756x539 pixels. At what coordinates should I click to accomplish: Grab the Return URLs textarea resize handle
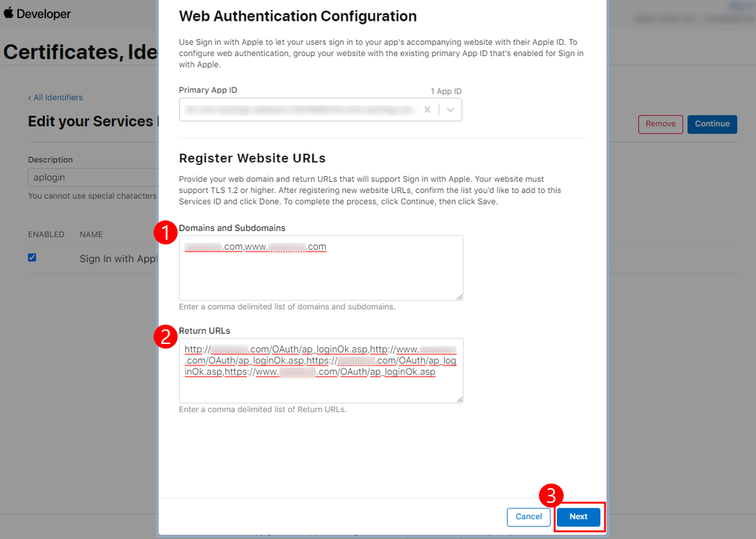pyautogui.click(x=459, y=399)
